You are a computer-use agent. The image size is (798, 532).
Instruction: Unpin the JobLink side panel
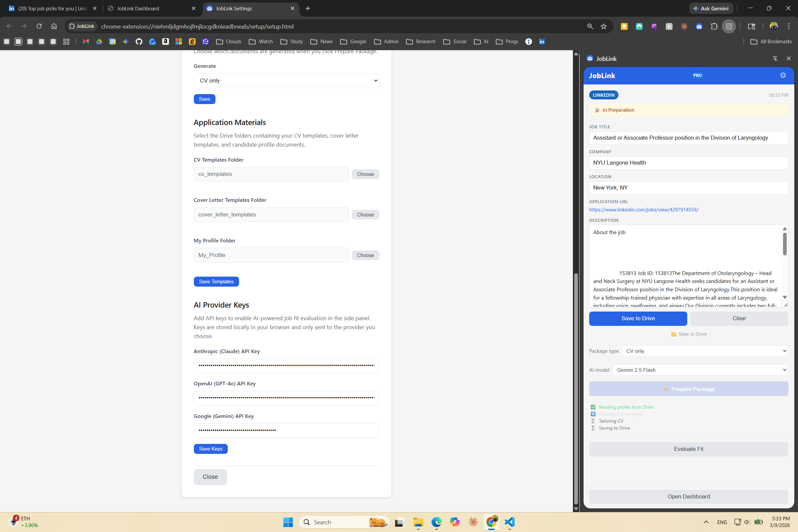(775, 59)
